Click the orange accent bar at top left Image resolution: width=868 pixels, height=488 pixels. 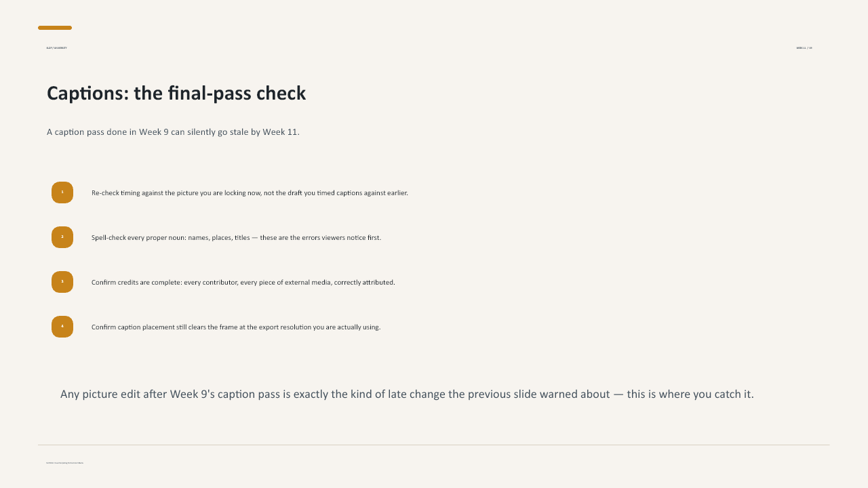(55, 28)
